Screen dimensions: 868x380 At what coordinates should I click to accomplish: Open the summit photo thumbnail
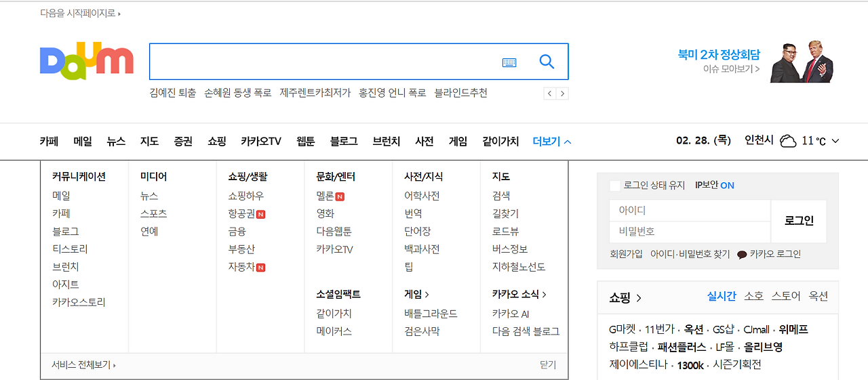[x=802, y=62]
